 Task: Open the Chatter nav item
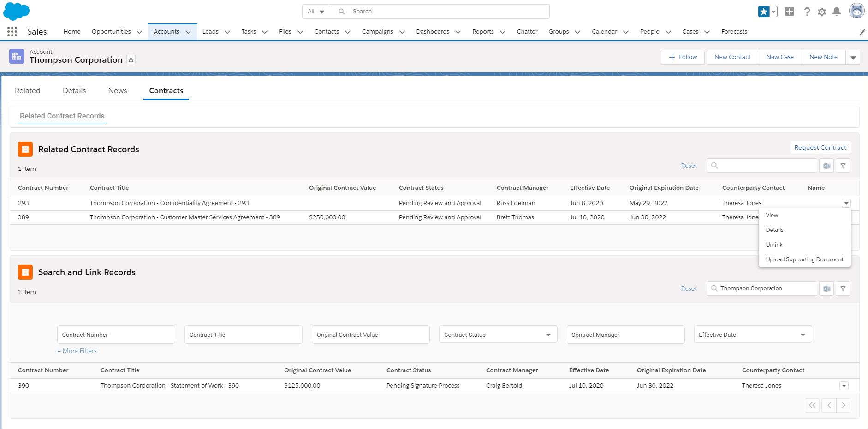(x=527, y=32)
